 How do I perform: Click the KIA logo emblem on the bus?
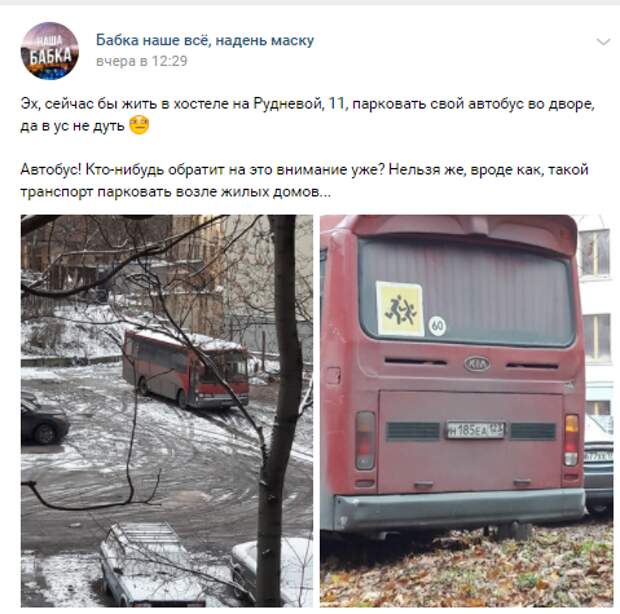coord(477,364)
